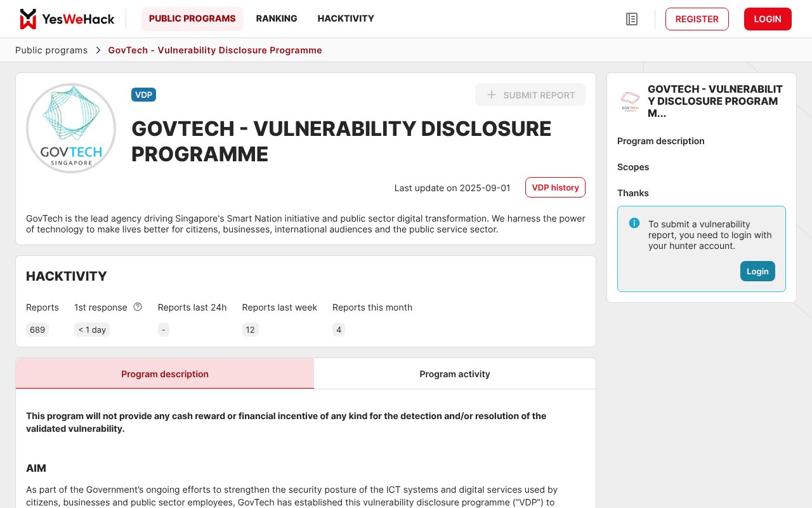Click the small GovTech sidebar logo
Viewport: 812px width, 508px height.
pos(630,101)
